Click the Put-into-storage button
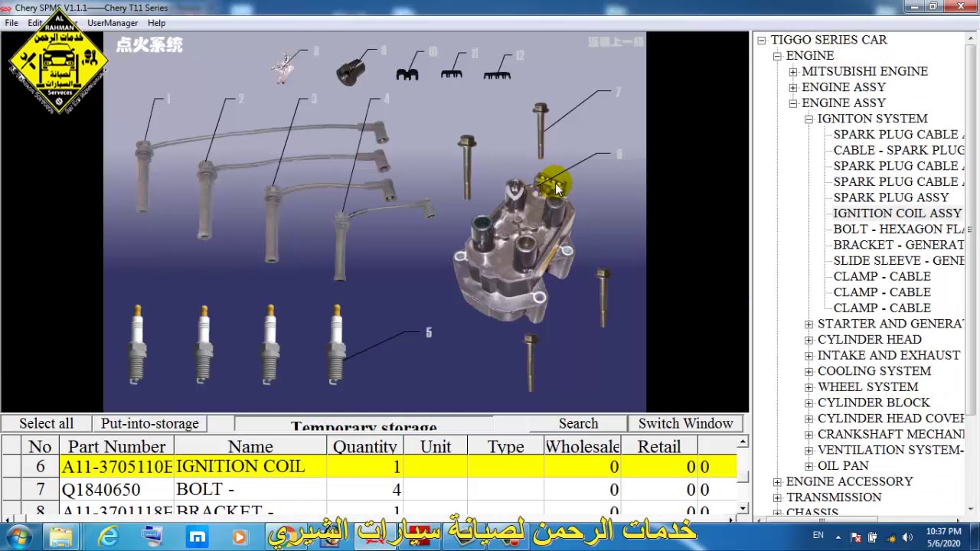 point(150,423)
